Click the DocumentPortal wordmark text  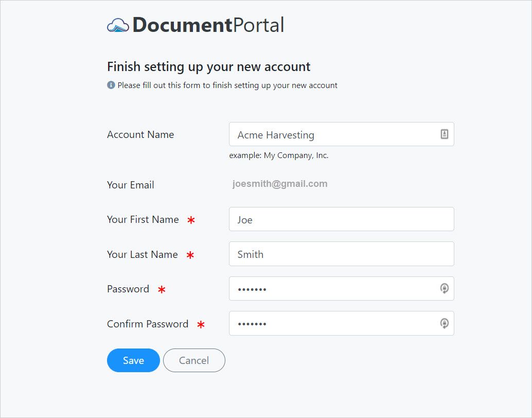point(208,25)
